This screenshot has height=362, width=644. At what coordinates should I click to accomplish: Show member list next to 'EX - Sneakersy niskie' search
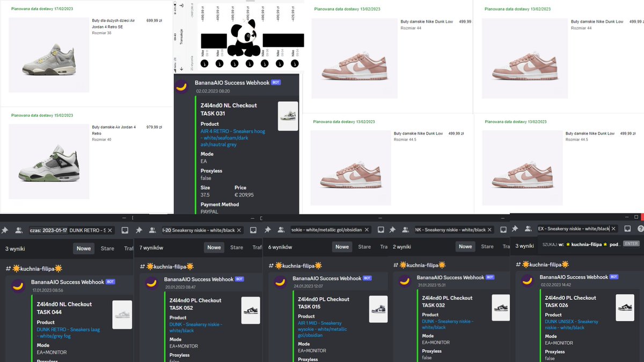tap(529, 228)
